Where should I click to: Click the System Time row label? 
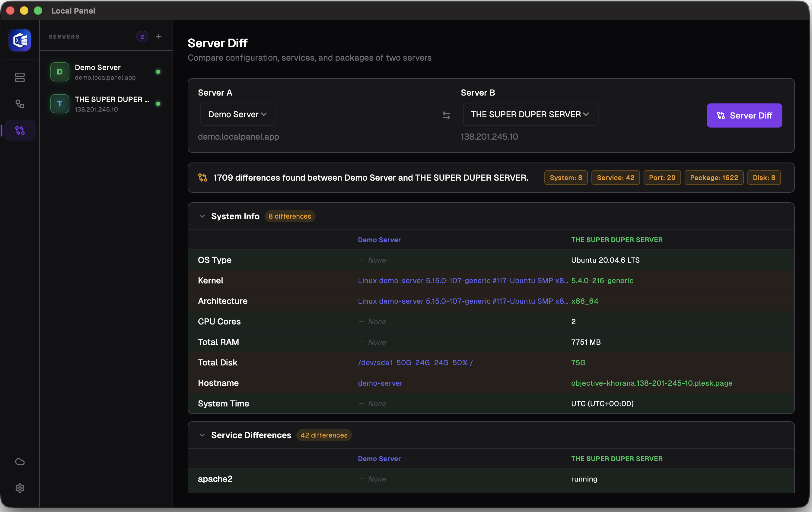(x=223, y=404)
